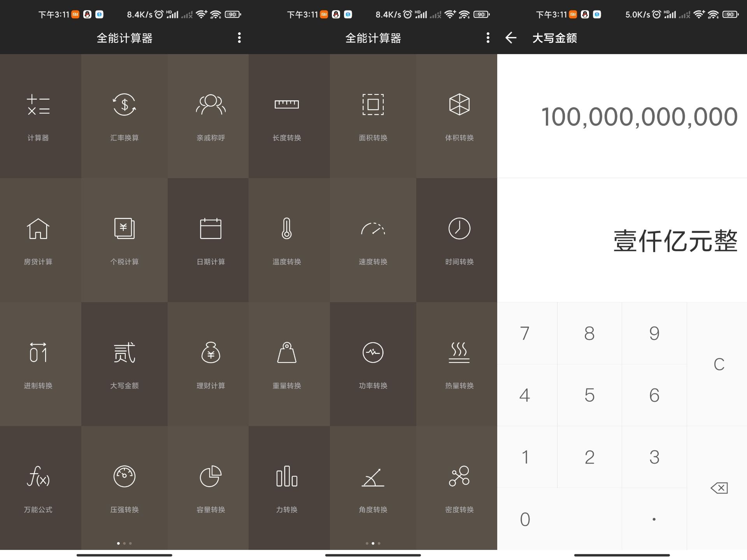
Task: Open the 个税计算 (Tax) tool
Action: (125, 238)
